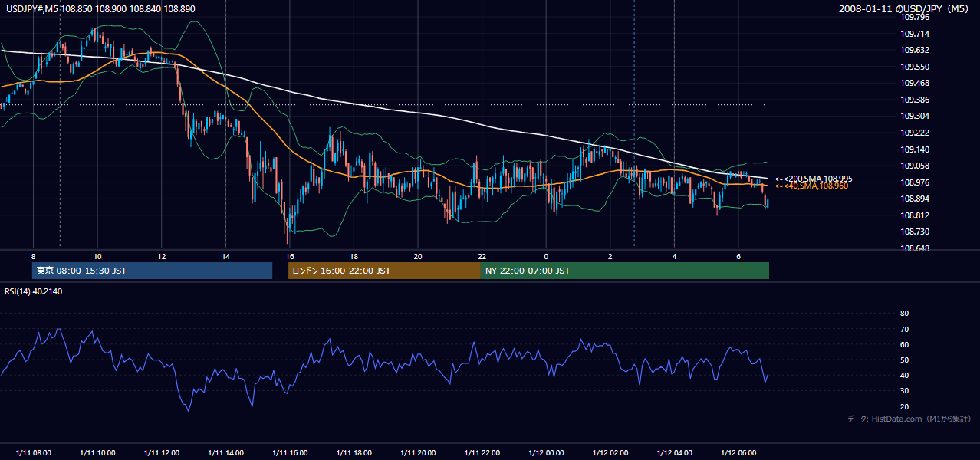Click price axis label 108.894
The width and height of the screenshot is (980, 460).
pyautogui.click(x=915, y=199)
